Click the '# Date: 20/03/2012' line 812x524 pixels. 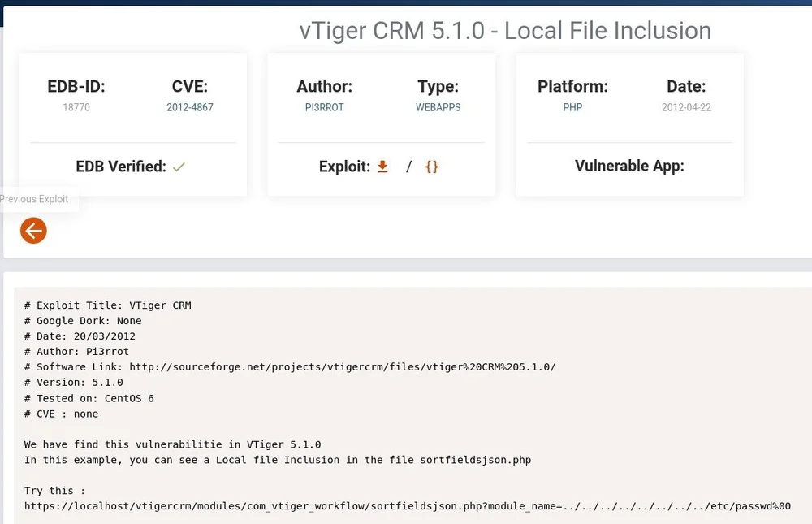(x=80, y=336)
